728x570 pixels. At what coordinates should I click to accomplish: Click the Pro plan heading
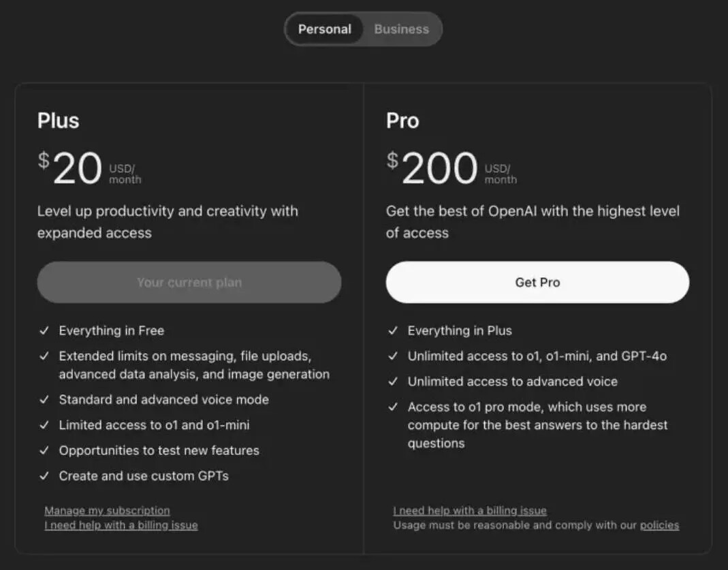[x=402, y=121]
